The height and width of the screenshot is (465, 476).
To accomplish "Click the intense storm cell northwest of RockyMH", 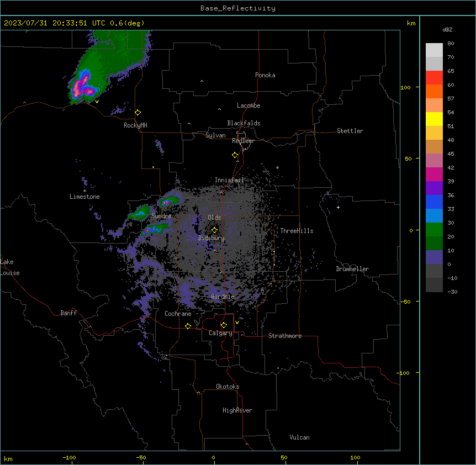I will tap(82, 86).
